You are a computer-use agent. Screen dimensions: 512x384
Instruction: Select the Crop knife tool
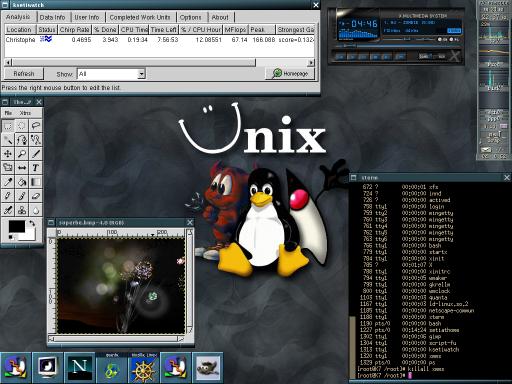36,154
